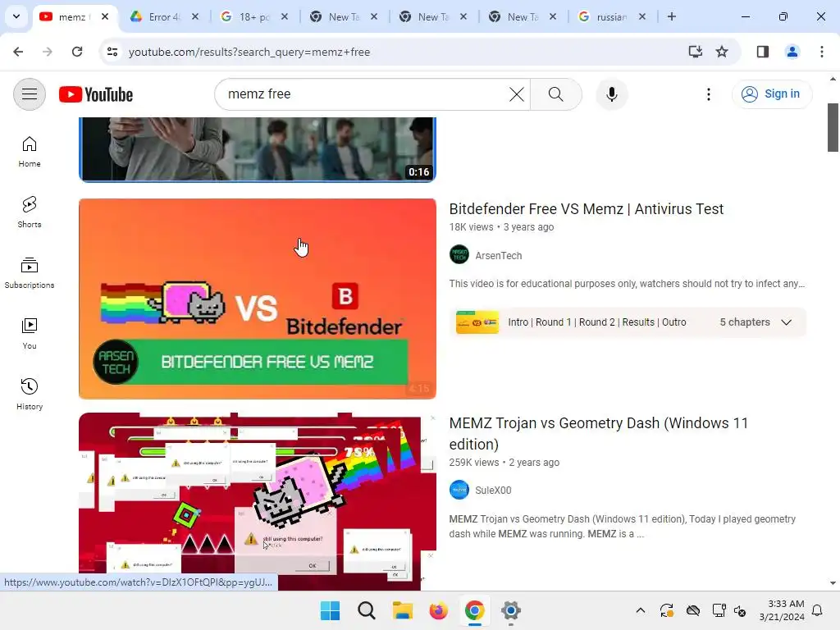Open History in the sidebar
840x630 pixels.
click(30, 394)
